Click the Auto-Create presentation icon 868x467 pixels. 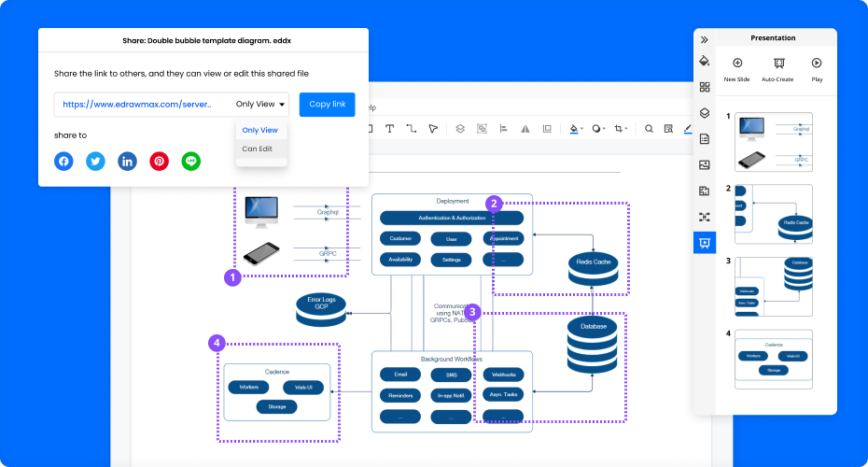(777, 64)
